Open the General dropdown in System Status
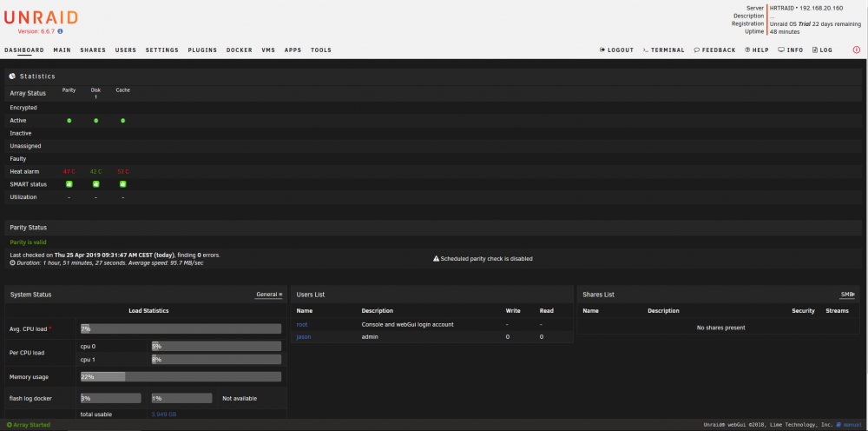Screen dimensions: 868x431 pos(269,295)
